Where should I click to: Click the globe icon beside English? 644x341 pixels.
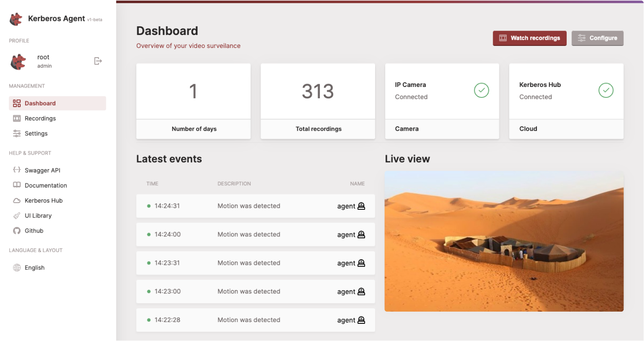(17, 268)
